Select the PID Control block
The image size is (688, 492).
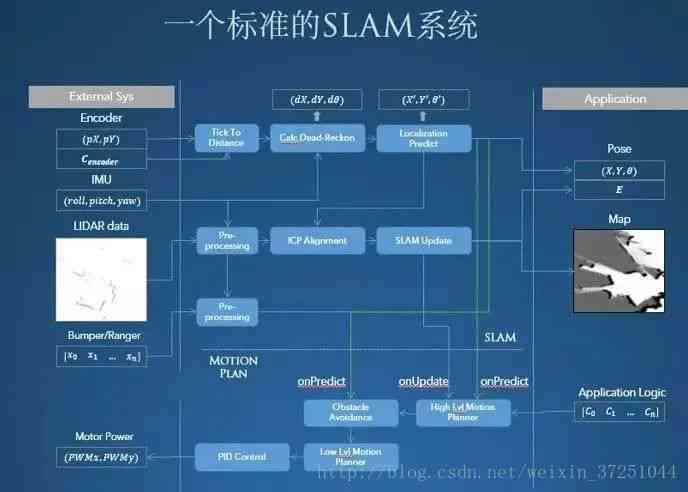point(242,457)
